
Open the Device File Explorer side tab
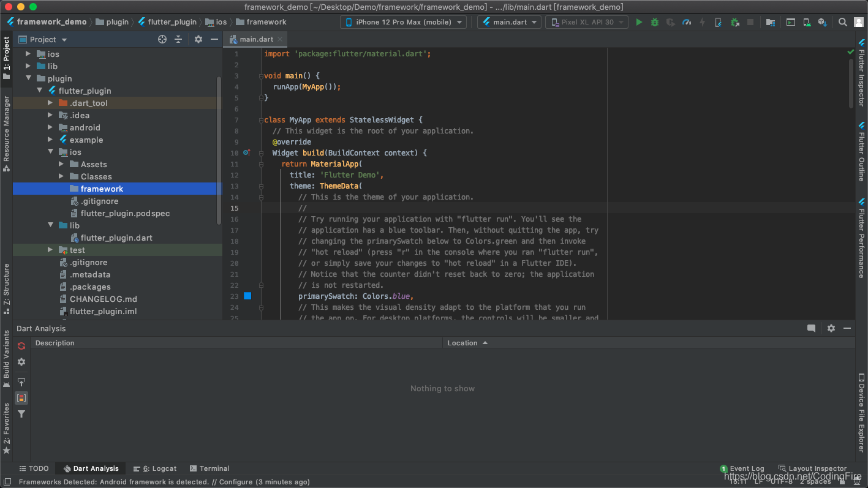(861, 413)
